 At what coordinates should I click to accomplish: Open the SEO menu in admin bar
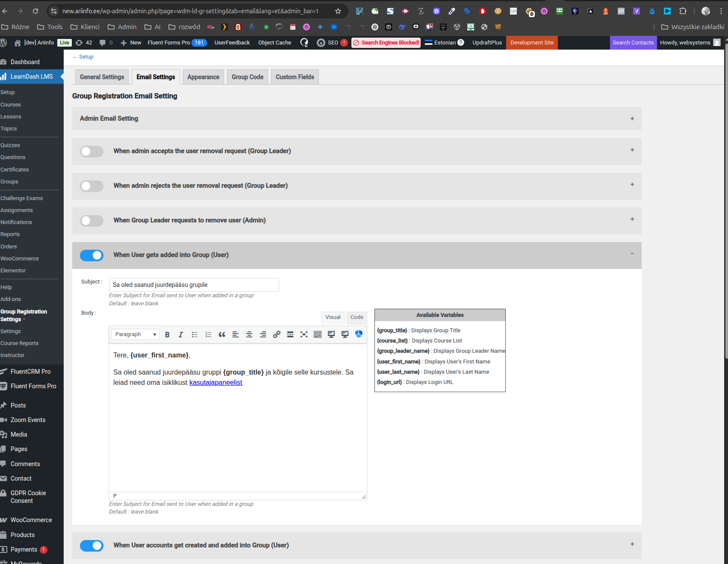[x=332, y=43]
